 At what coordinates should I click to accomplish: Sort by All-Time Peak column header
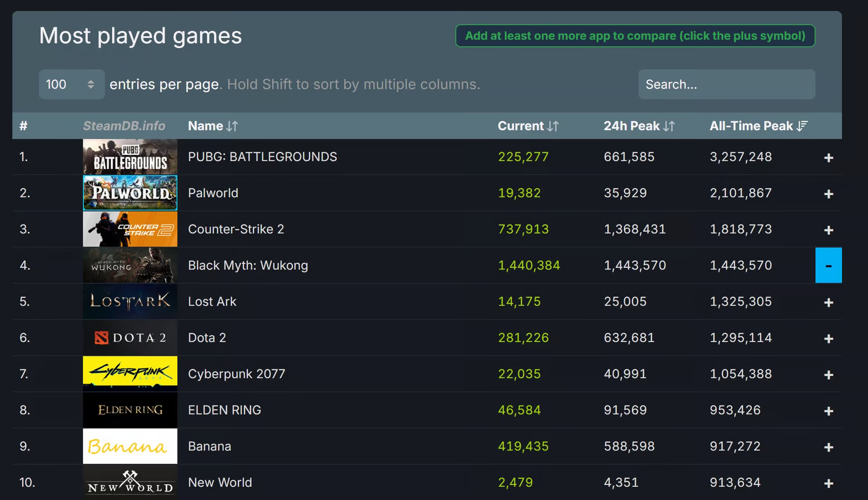point(758,126)
